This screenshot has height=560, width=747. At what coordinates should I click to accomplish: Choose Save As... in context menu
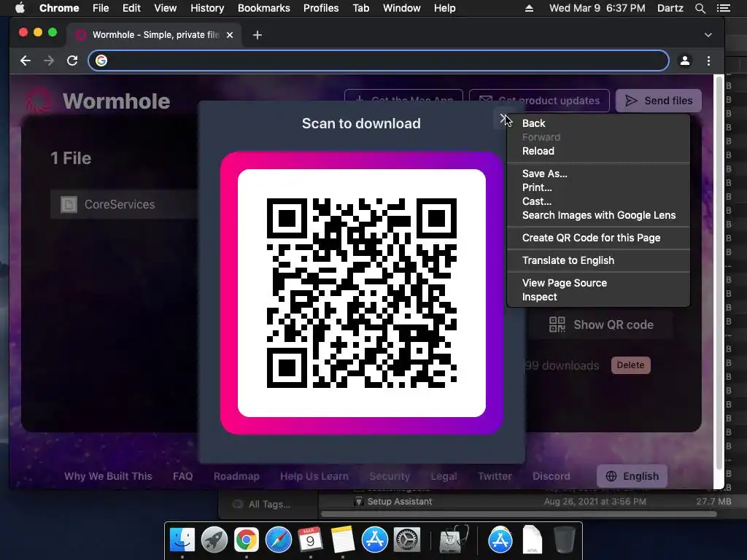click(544, 174)
